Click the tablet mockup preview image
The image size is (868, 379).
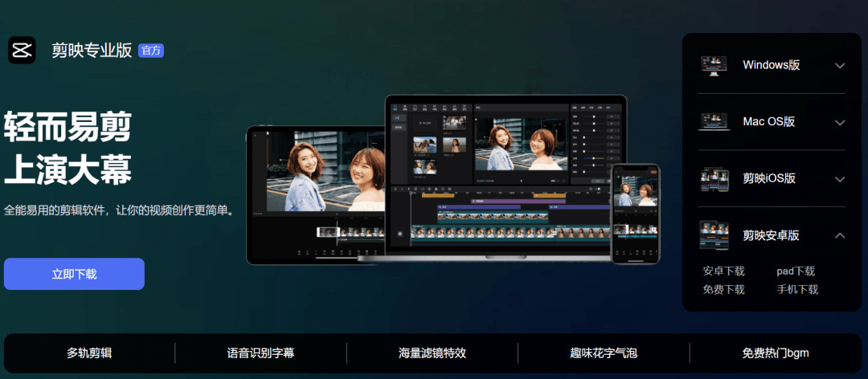coord(316,195)
